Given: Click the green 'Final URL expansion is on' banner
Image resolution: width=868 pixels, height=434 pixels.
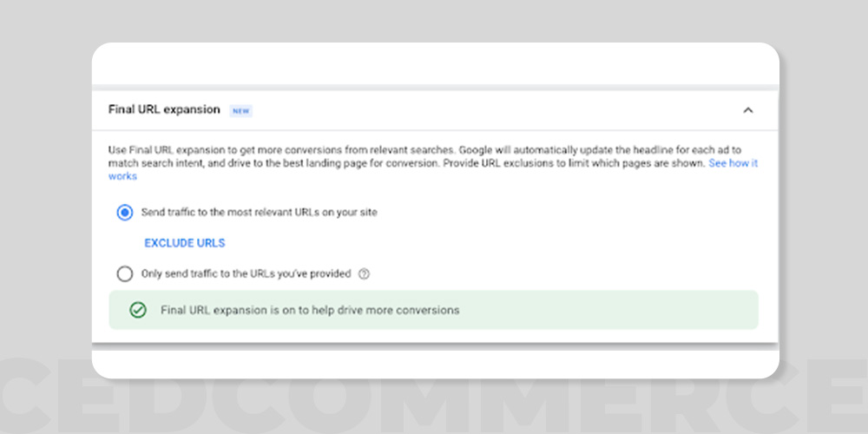Looking at the screenshot, I should (433, 310).
